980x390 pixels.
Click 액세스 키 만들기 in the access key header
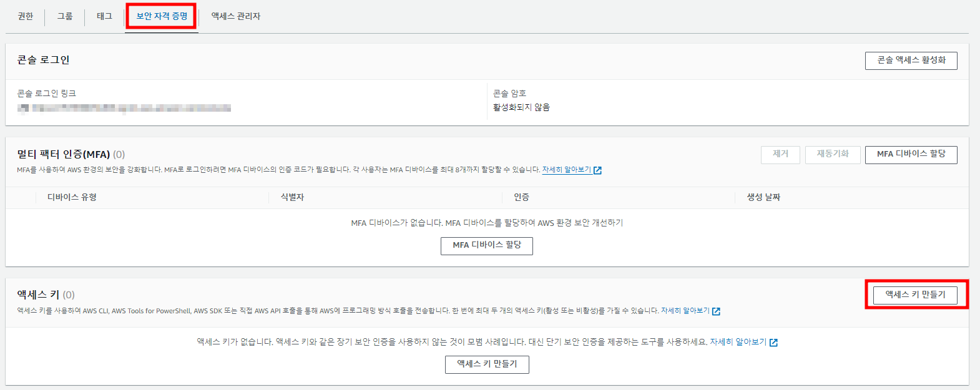coord(915,295)
